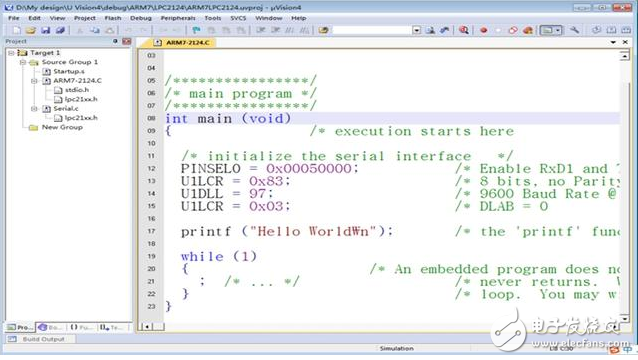The height and width of the screenshot is (360, 638).
Task: Save the current file with the disk icon
Action: pyautogui.click(x=46, y=30)
